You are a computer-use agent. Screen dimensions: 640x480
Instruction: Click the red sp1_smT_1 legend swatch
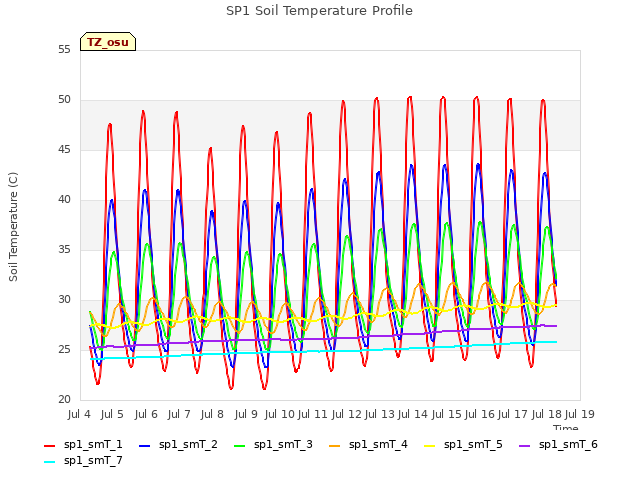click(x=49, y=446)
